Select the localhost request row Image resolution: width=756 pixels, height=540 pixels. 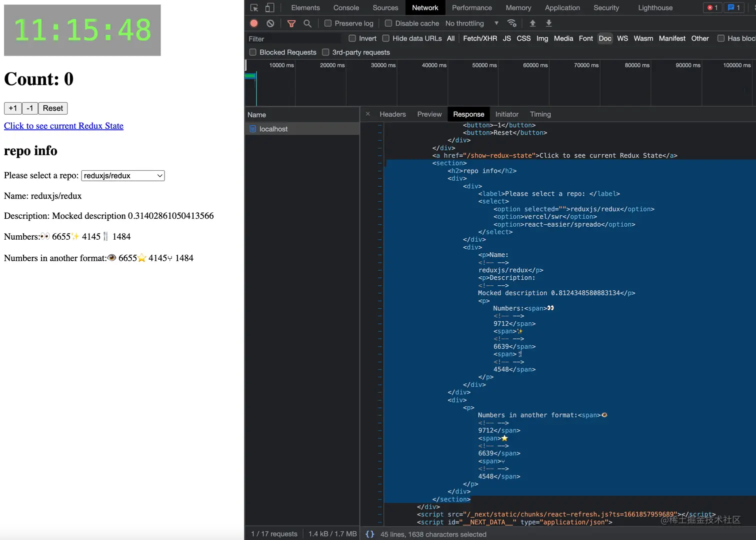[x=302, y=129]
